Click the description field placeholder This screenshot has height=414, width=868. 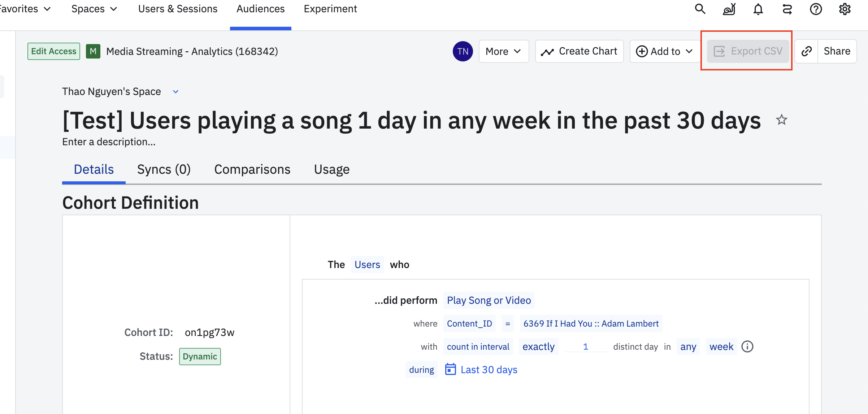pos(109,142)
